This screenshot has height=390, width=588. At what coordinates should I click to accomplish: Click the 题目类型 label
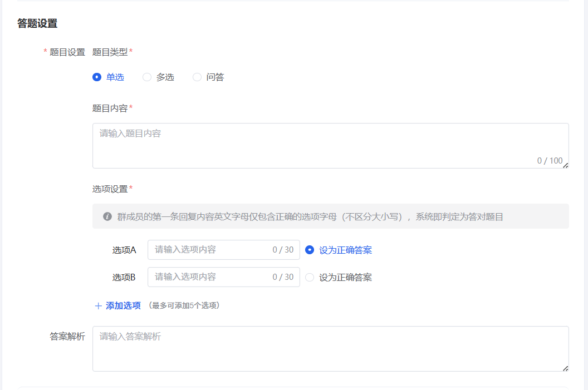(x=110, y=52)
